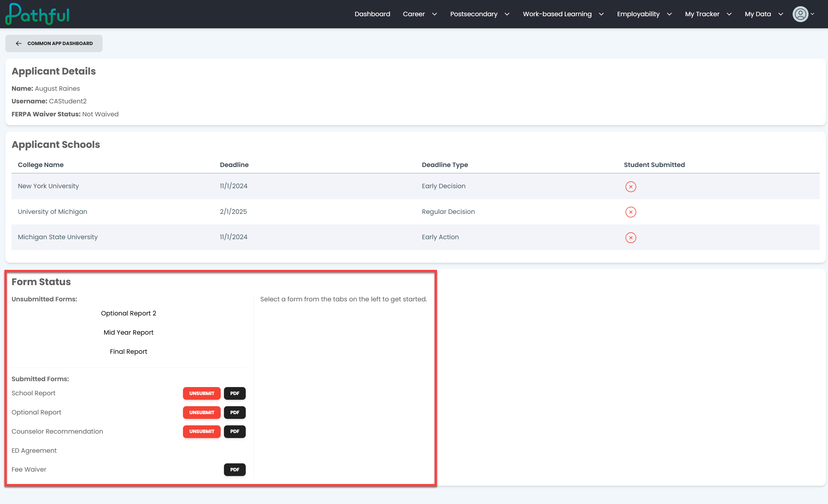Click the College Name column header
This screenshot has height=504, width=828.
click(x=41, y=165)
